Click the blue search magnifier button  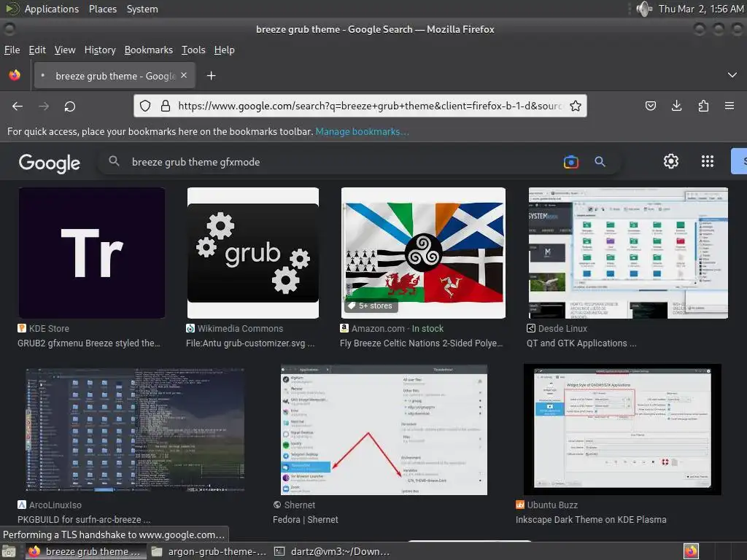[x=600, y=162]
